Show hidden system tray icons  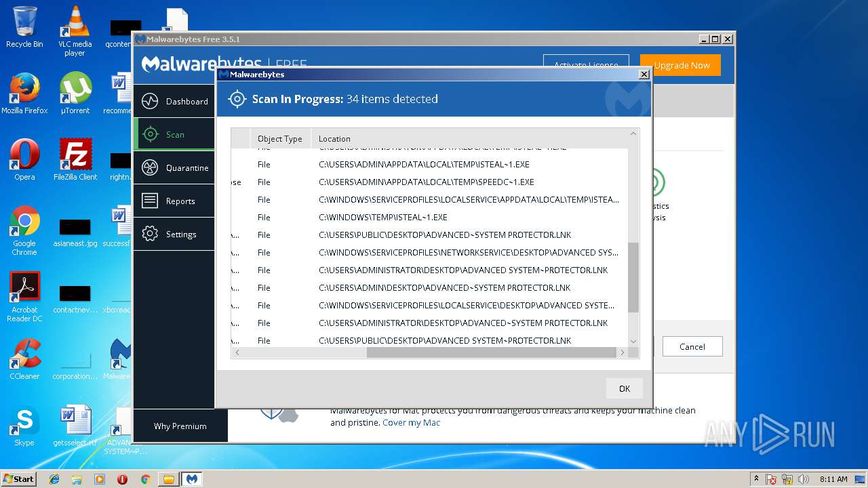pos(756,479)
